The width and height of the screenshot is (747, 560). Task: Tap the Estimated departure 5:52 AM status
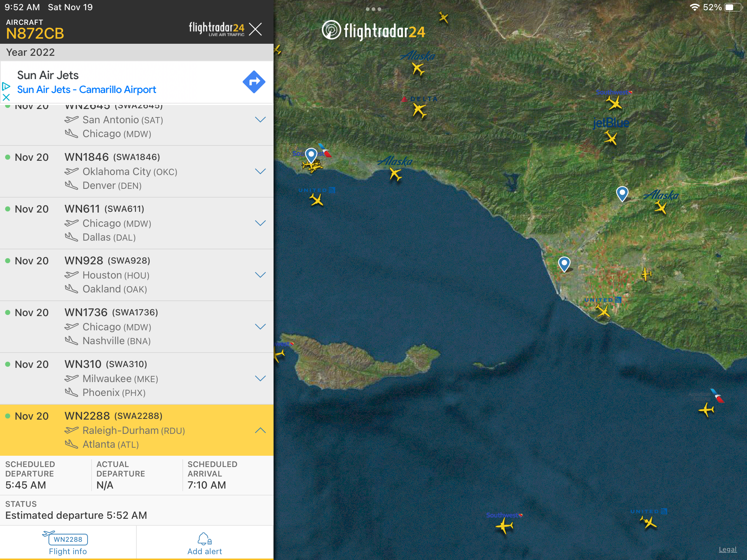[x=76, y=516]
